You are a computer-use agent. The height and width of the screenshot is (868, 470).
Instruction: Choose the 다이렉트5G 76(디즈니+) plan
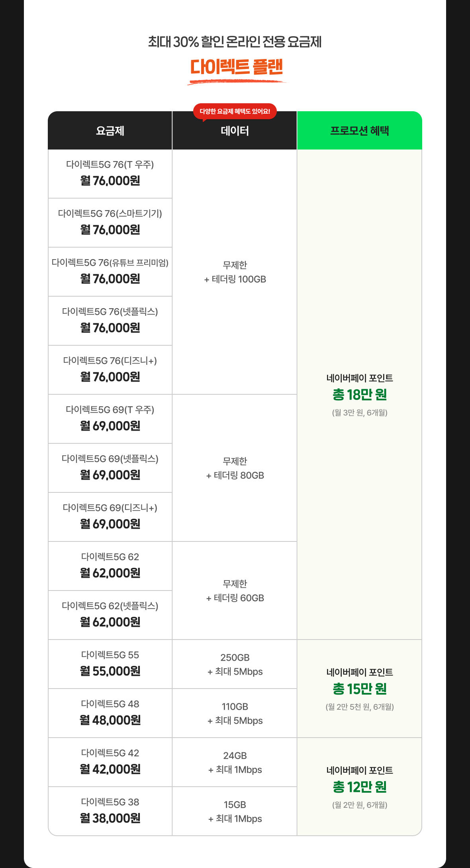coord(110,370)
